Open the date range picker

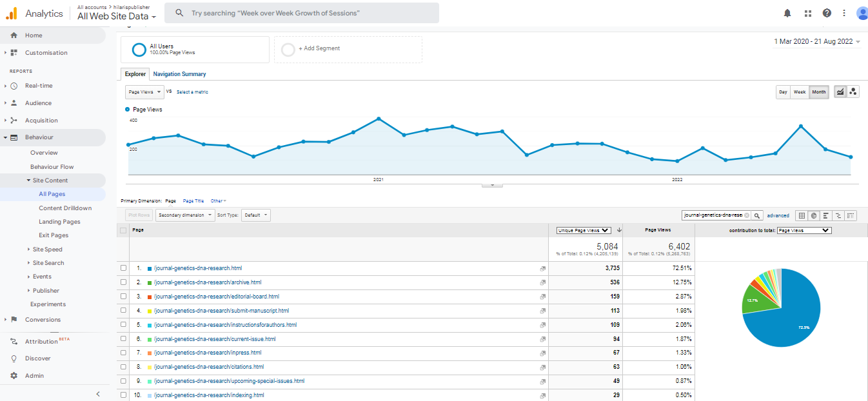point(817,42)
